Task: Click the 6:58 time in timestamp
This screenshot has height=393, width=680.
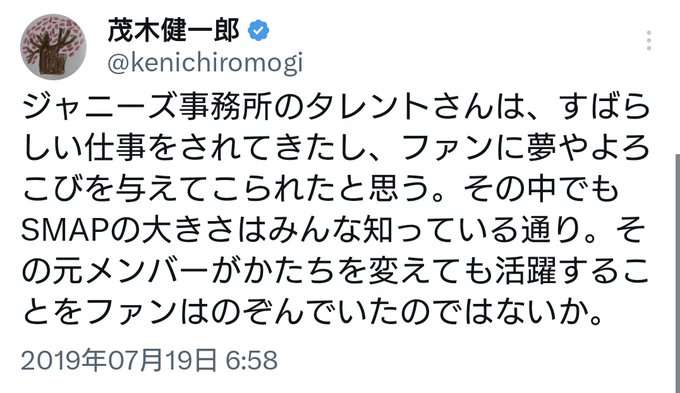Action: click(x=252, y=360)
